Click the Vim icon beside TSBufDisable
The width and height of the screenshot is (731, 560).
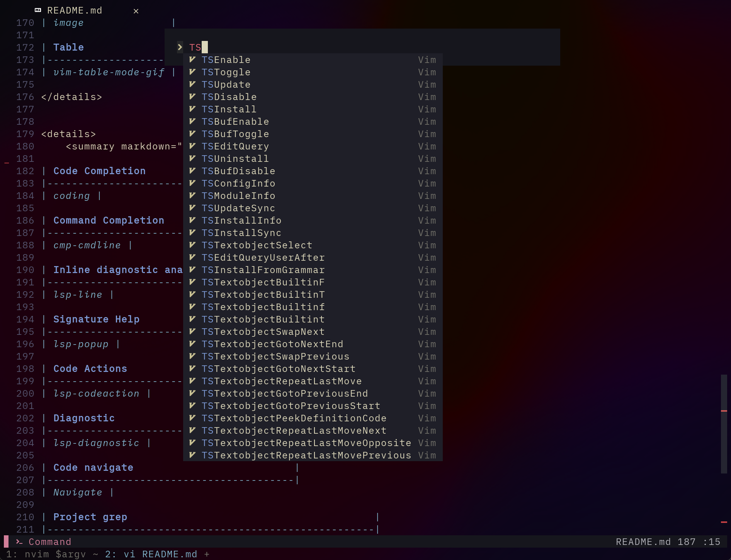(192, 171)
